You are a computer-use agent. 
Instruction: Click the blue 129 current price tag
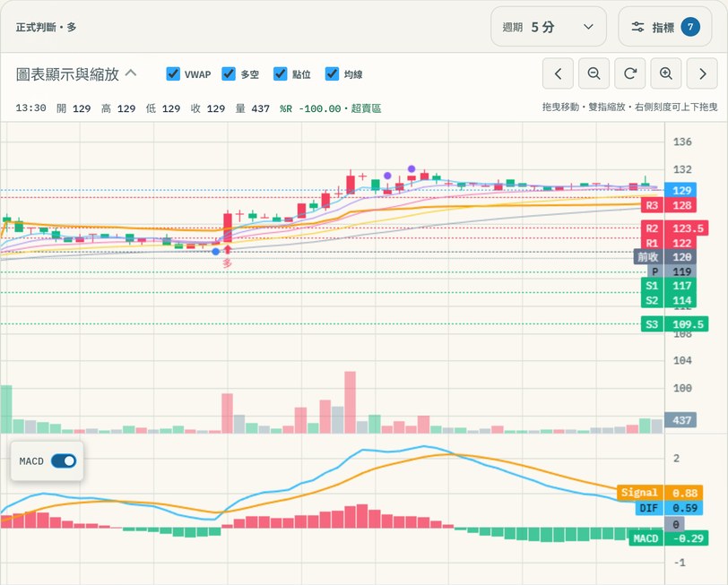click(680, 190)
